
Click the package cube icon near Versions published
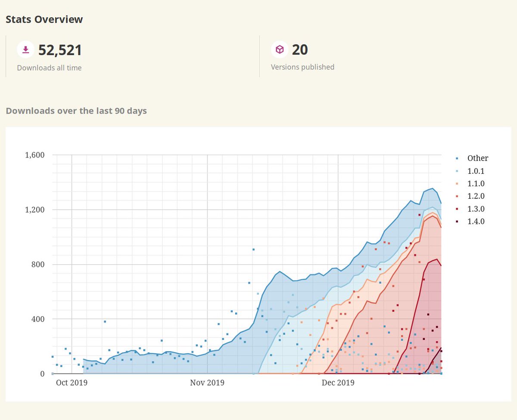(x=280, y=49)
